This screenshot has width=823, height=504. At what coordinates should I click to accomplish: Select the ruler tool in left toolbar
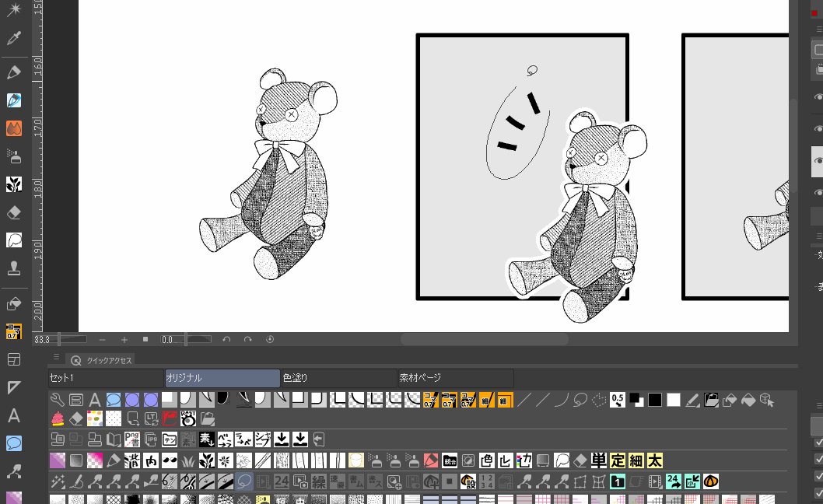14,387
